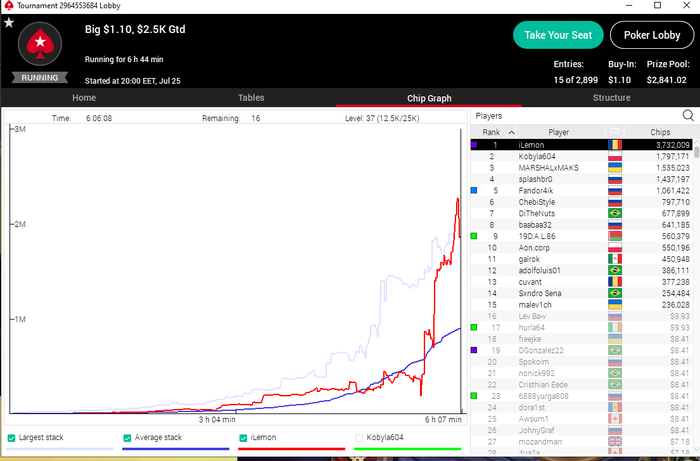Click hurla64's Irish flag icon
The image size is (700, 461).
coord(615,328)
